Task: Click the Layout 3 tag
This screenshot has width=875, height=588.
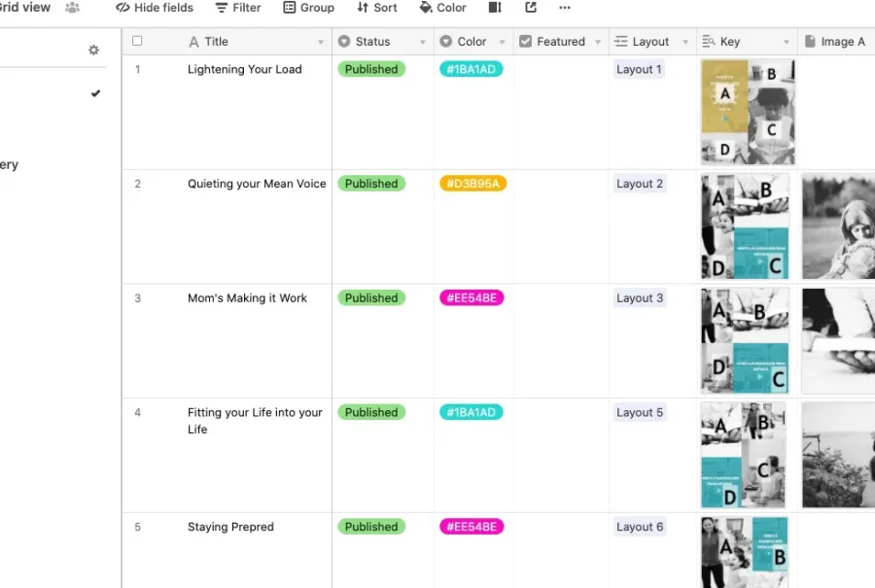Action: (x=640, y=298)
